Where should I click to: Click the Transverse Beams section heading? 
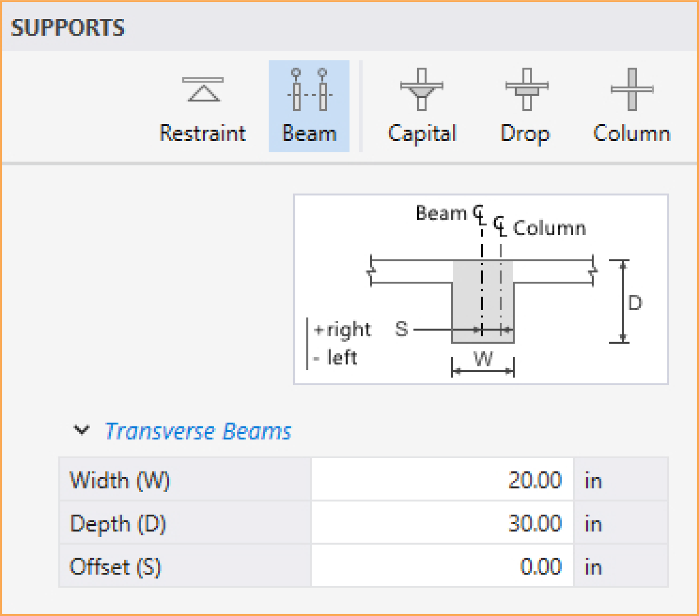[x=198, y=431]
